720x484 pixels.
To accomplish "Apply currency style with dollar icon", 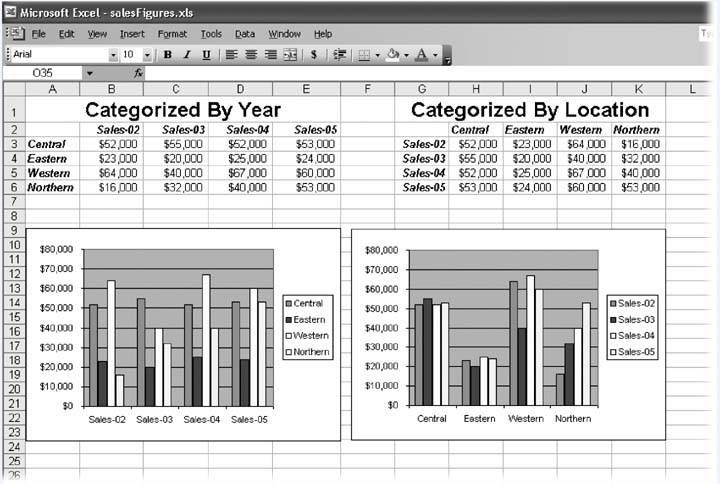I will [314, 55].
